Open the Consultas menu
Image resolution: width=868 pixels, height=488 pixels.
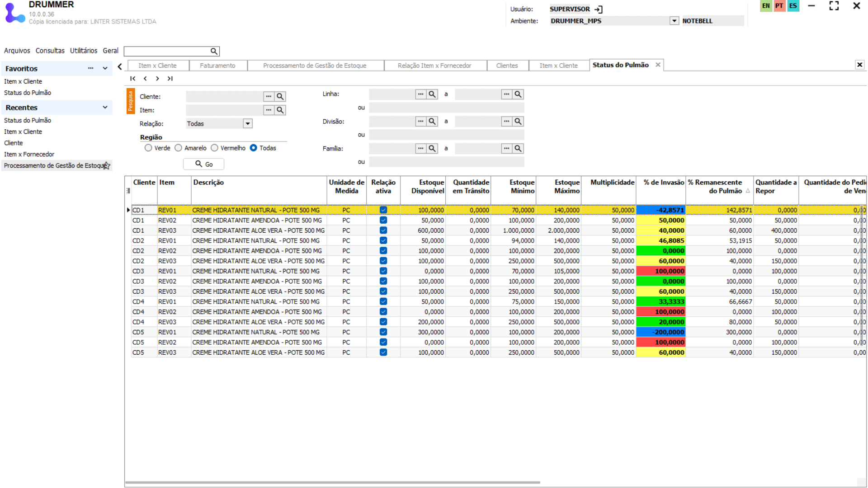coord(50,51)
